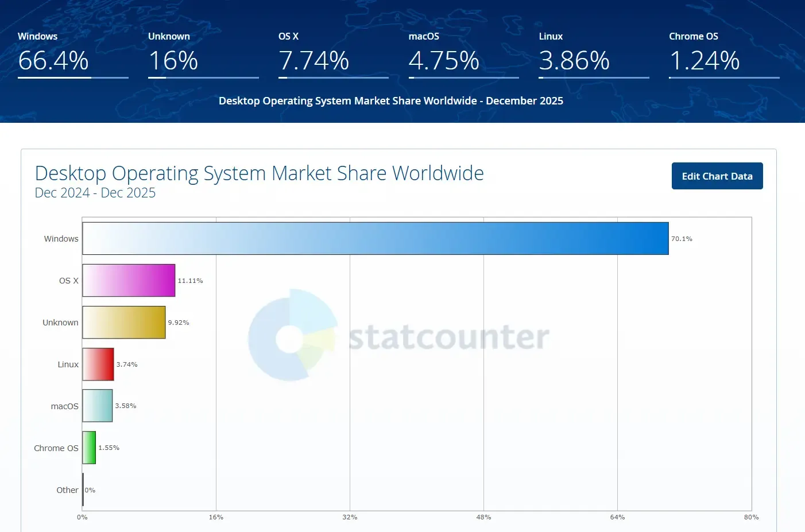Select the Chrome OS 1.24% statistic
This screenshot has height=532, width=805.
[x=705, y=61]
